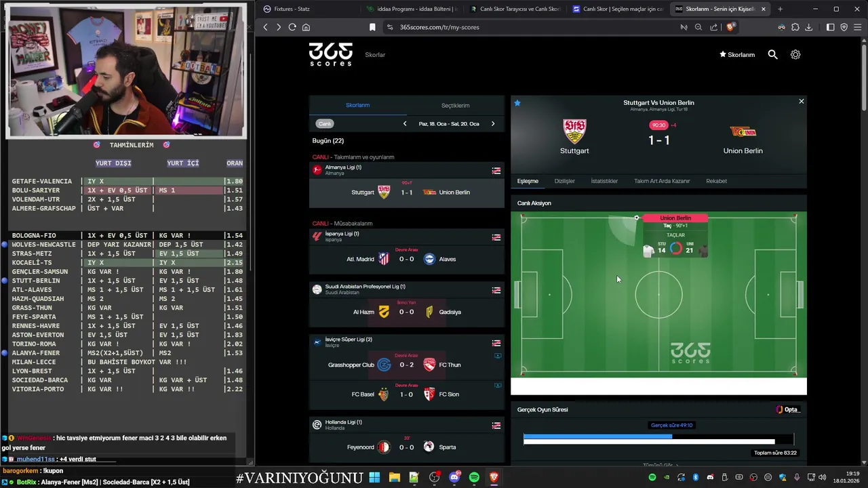
Task: Click the Stuttgart crest in match header
Action: coord(574,131)
